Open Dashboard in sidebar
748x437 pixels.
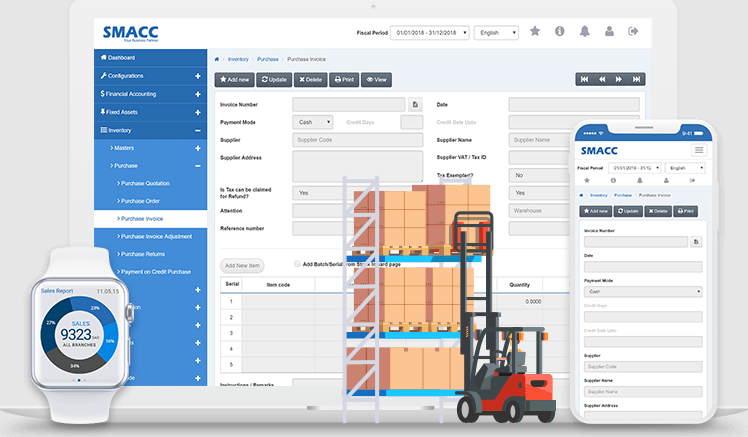151,58
